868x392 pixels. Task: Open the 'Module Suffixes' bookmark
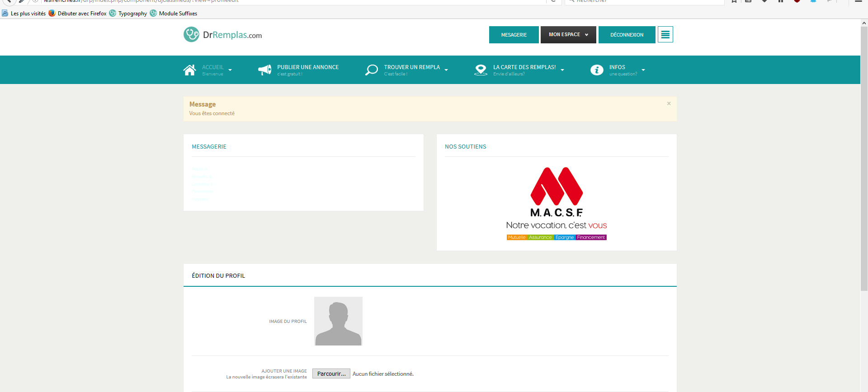coord(174,14)
